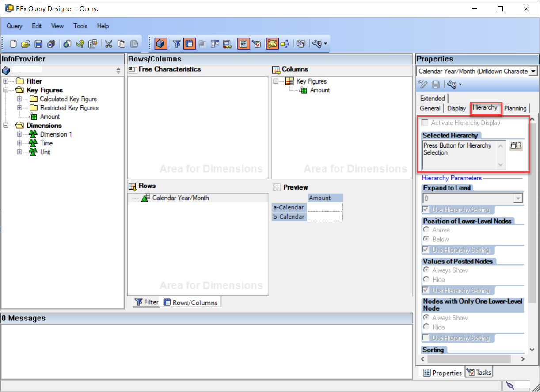This screenshot has width=540, height=392.
Task: Open the Edit menu
Action: click(x=37, y=26)
